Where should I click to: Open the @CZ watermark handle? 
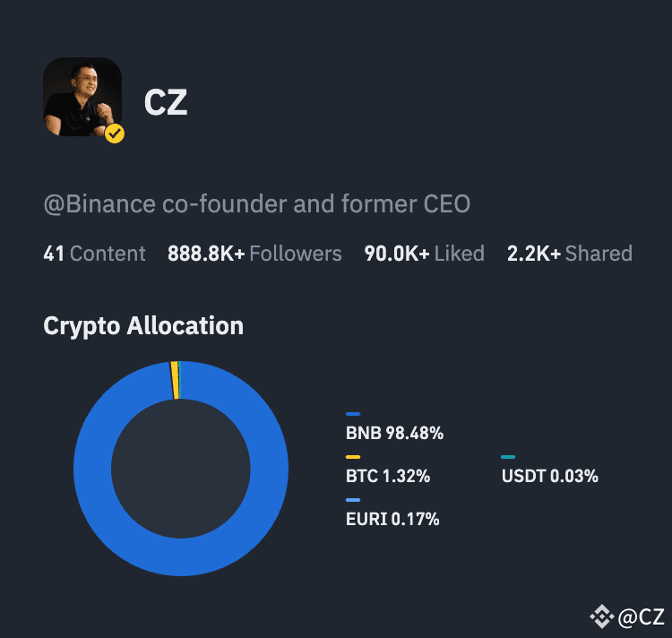click(642, 617)
